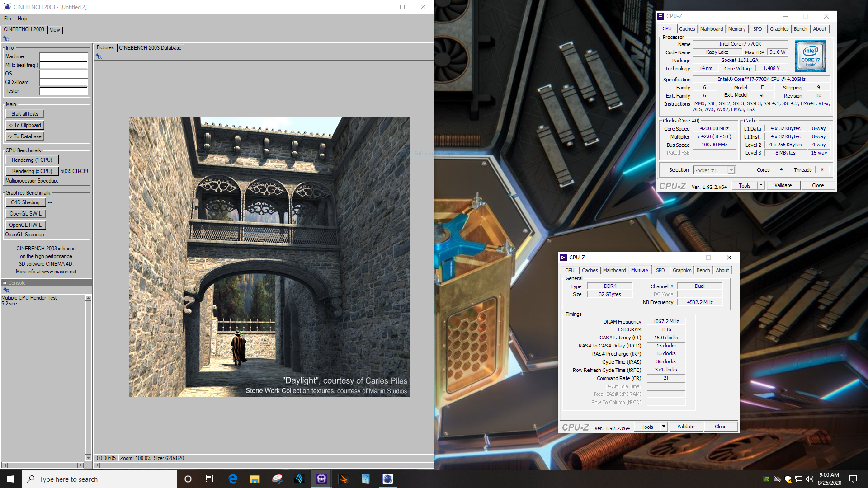Click the Tester input field
Screen dimensions: 868x488
(x=63, y=91)
